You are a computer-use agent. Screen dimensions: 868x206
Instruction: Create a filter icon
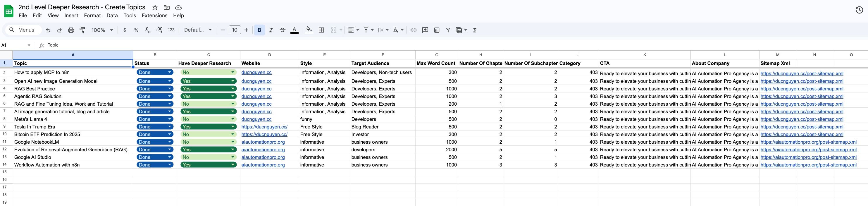click(448, 30)
